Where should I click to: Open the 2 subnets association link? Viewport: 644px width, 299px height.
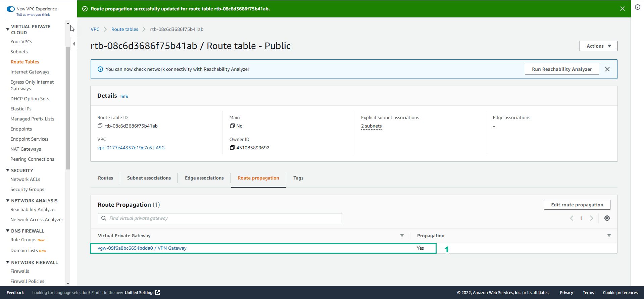[x=371, y=126]
